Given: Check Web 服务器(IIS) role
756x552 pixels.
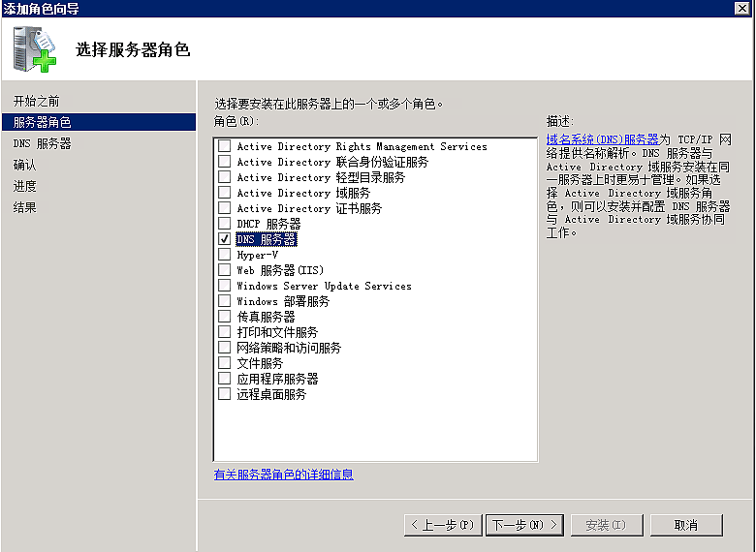Looking at the screenshot, I should [x=225, y=270].
